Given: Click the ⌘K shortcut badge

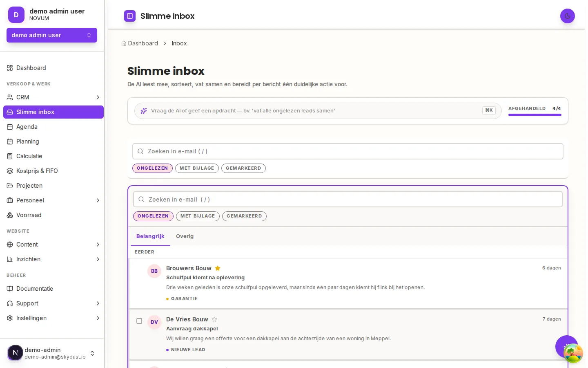Looking at the screenshot, I should click(x=489, y=110).
